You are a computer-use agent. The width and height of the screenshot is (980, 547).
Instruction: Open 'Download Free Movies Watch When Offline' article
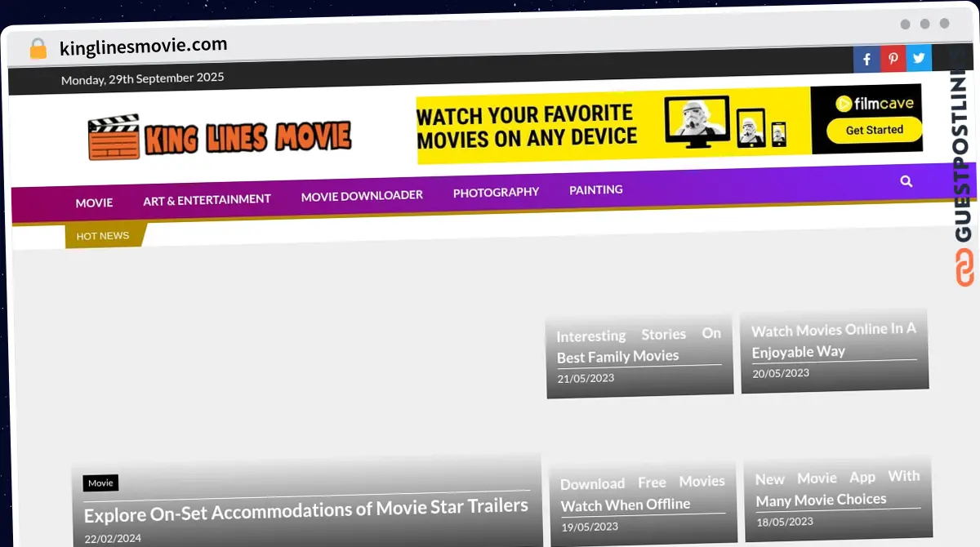click(642, 494)
